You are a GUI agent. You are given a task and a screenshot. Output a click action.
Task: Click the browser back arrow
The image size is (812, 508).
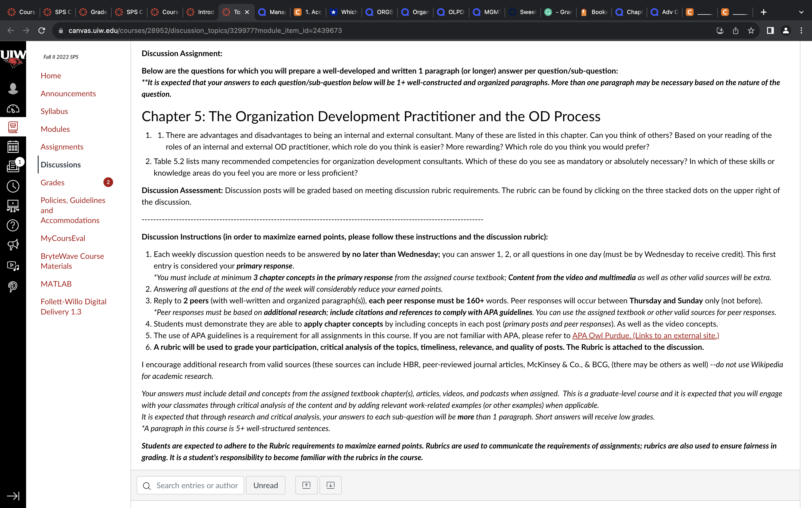click(x=10, y=30)
